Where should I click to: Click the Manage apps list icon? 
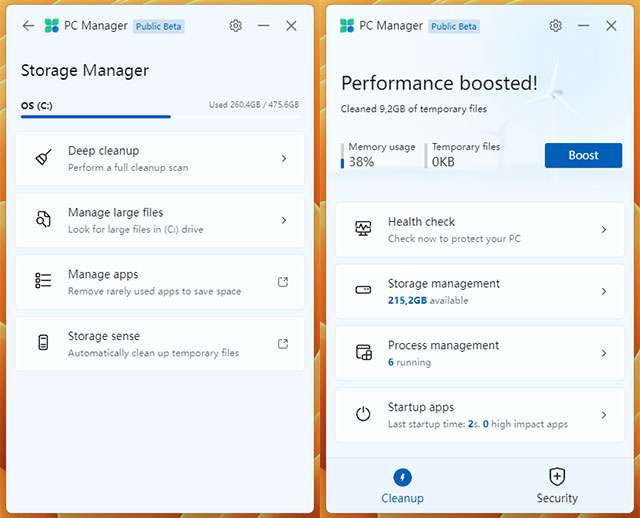43,282
